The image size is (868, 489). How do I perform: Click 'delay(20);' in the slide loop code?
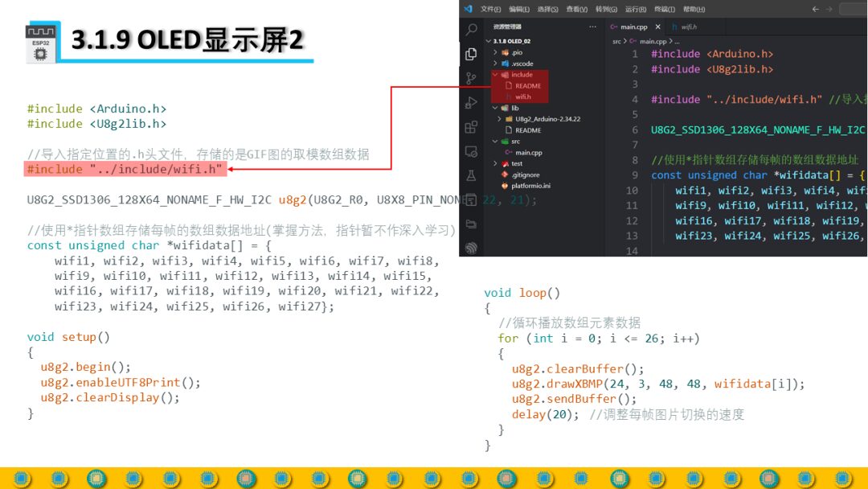pyautogui.click(x=545, y=414)
